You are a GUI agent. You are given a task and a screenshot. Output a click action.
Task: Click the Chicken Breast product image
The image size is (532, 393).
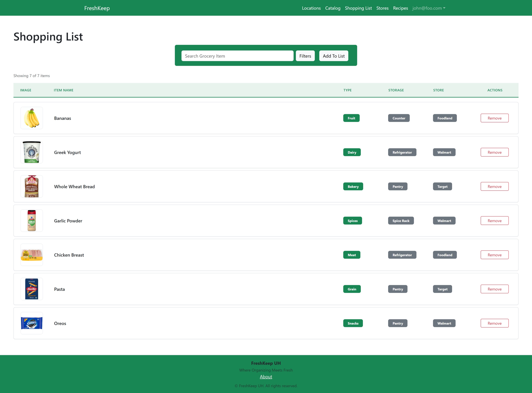(32, 255)
